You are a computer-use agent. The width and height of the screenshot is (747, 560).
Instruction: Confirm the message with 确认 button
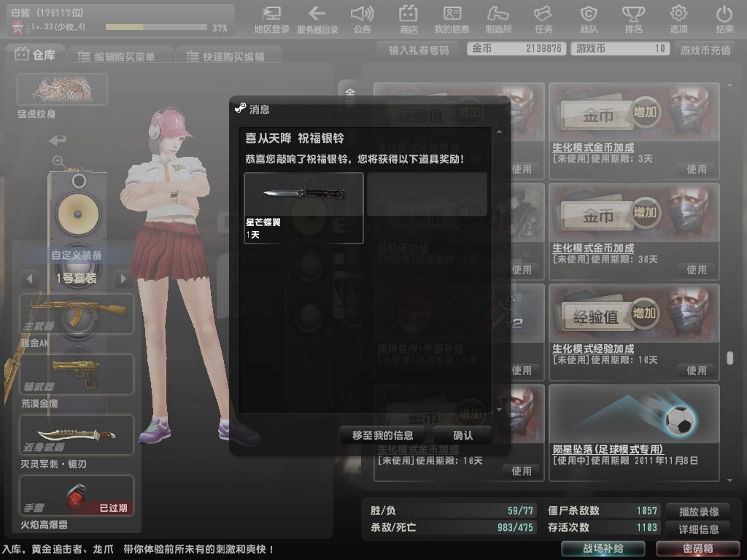pos(462,435)
